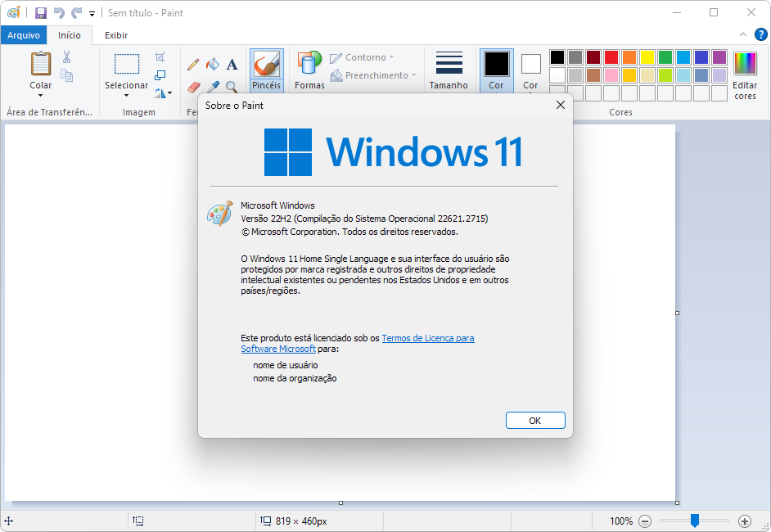Image resolution: width=771 pixels, height=532 pixels.
Task: Click the Colar clipboard icon
Action: (41, 64)
